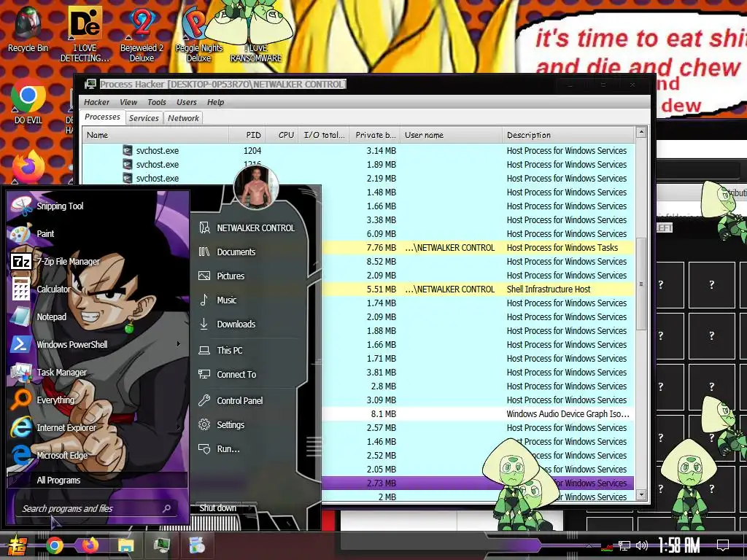Viewport: 747px width, 560px height.
Task: Open Notepad from the Start menu
Action: (98, 316)
